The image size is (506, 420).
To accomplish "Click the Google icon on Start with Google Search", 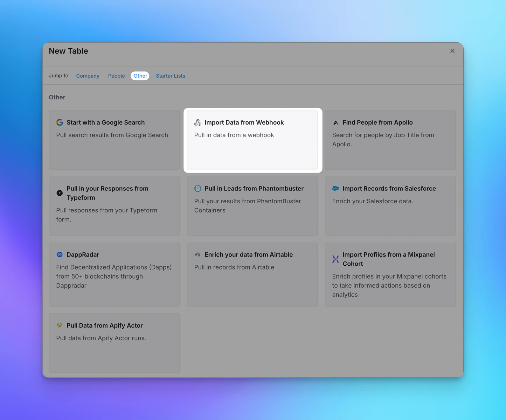I will (x=60, y=122).
